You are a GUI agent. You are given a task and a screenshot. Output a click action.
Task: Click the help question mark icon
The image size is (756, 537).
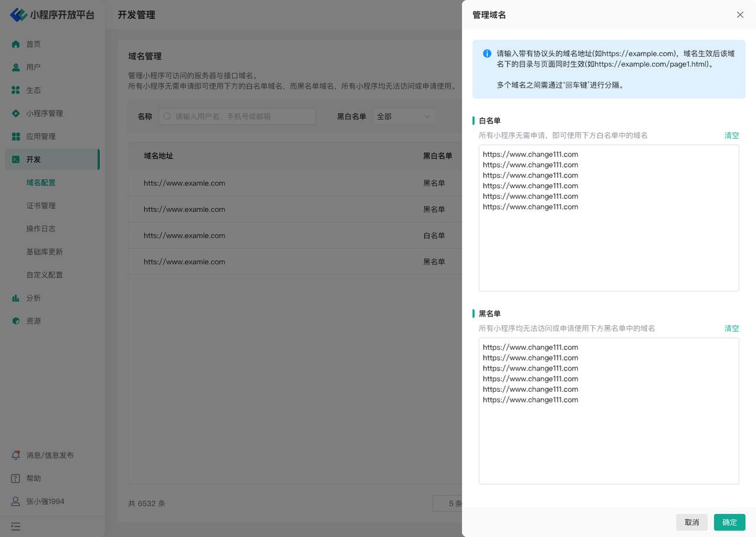[x=16, y=478]
